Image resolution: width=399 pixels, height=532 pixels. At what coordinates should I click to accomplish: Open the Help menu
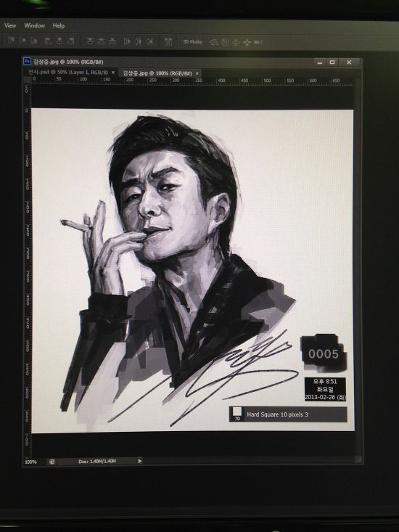point(58,25)
